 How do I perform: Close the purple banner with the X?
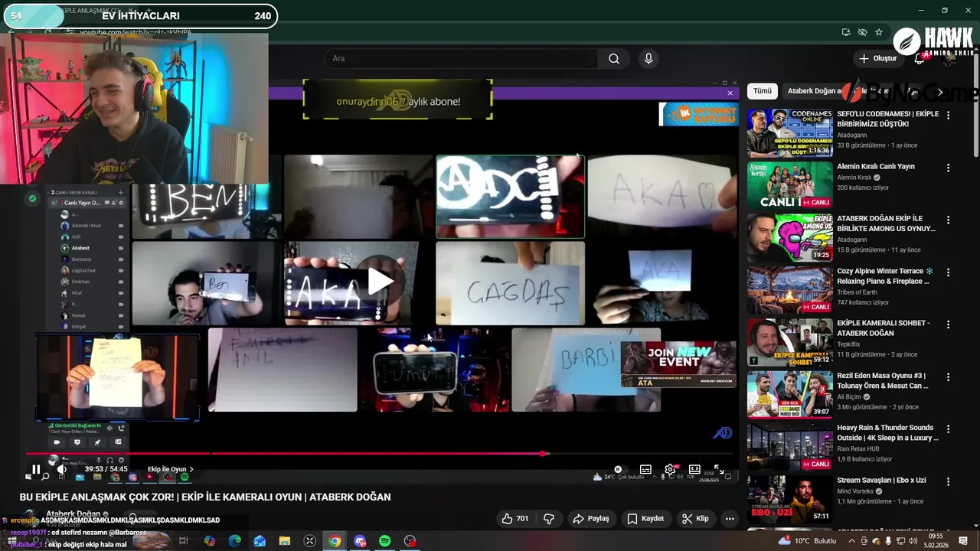tap(730, 93)
